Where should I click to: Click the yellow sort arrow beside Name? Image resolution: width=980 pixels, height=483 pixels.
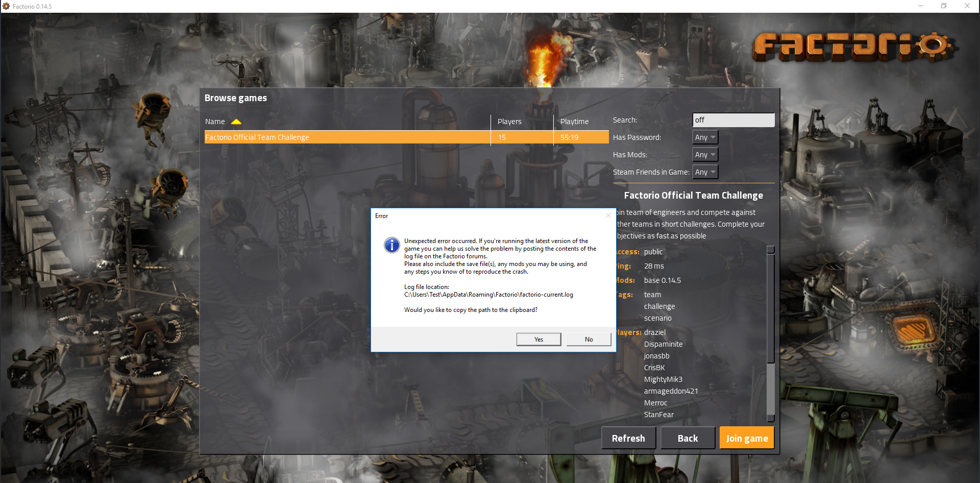(x=236, y=122)
